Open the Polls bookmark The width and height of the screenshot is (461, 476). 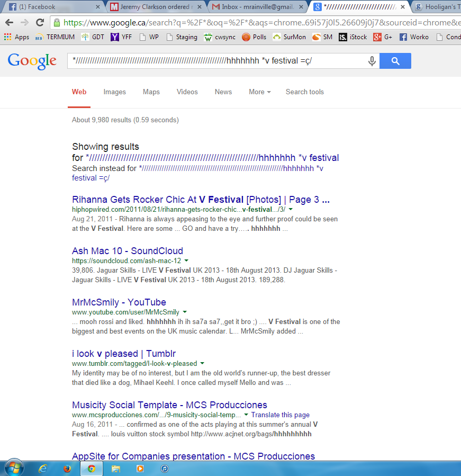point(254,37)
